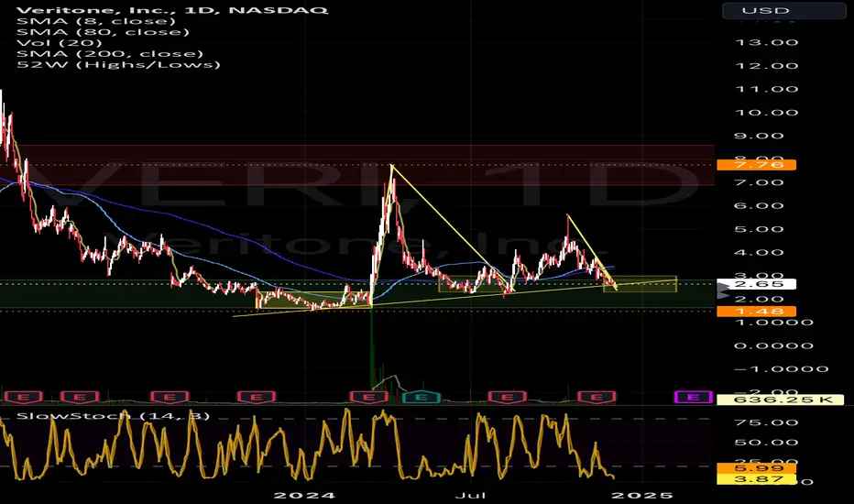Click the orange 1.48 price label
Image resolution: width=854 pixels, height=504 pixels.
click(x=757, y=312)
